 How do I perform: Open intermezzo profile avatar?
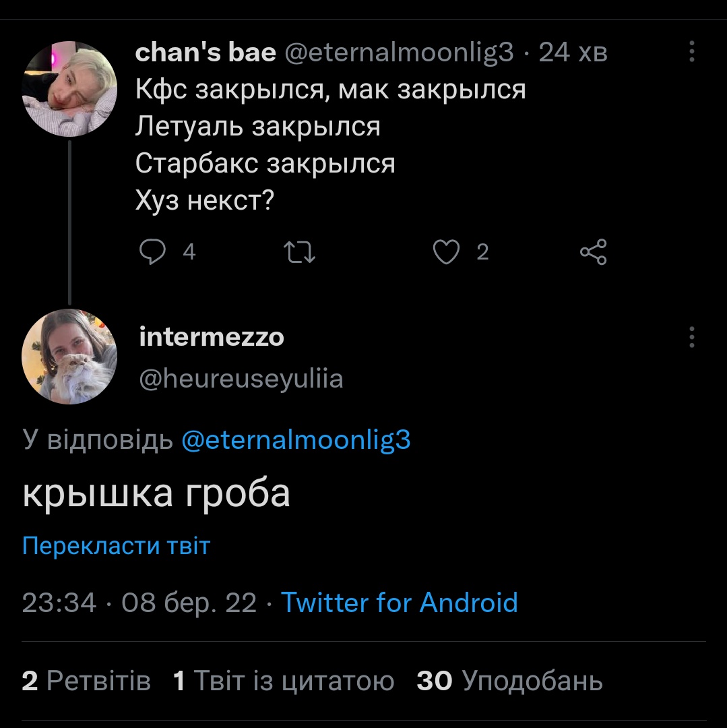[70, 357]
